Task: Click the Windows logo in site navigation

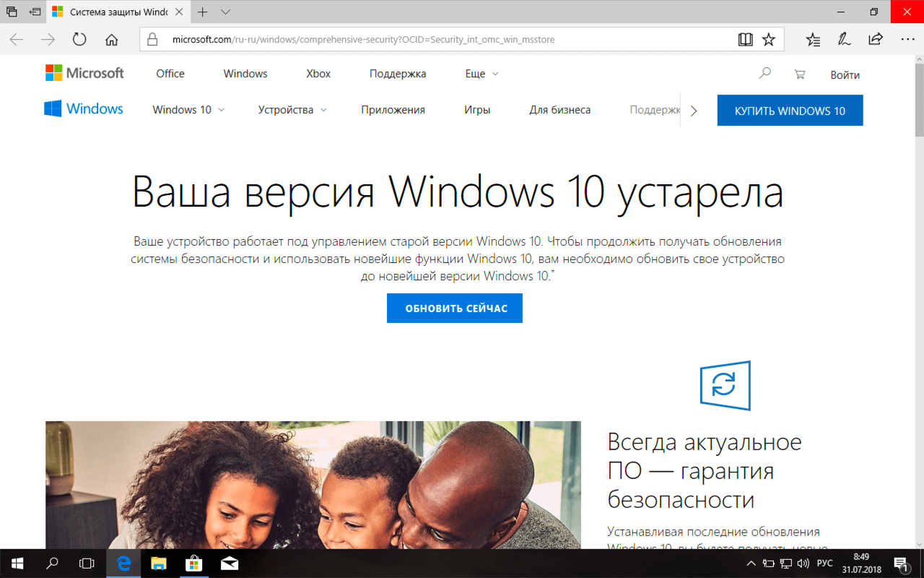Action: 83,109
